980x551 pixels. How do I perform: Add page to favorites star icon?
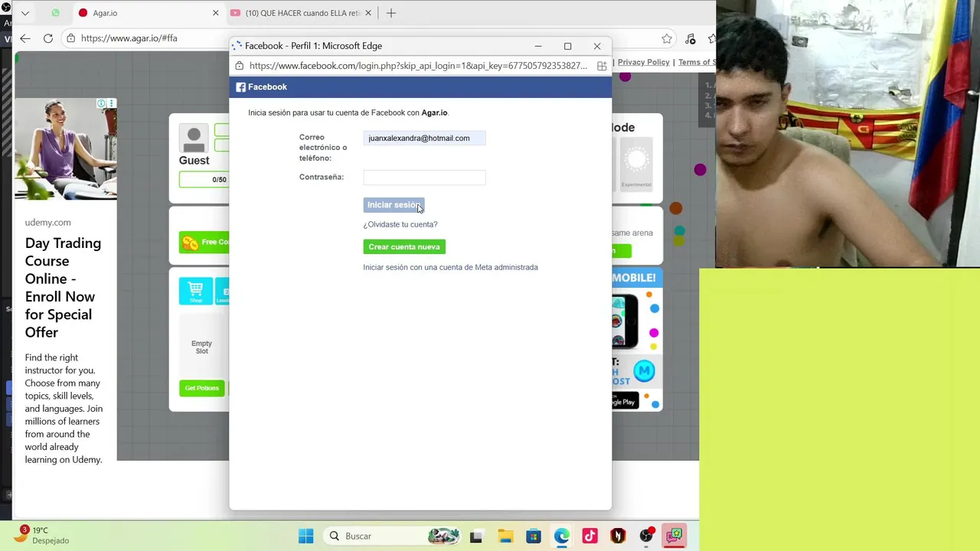tap(667, 38)
